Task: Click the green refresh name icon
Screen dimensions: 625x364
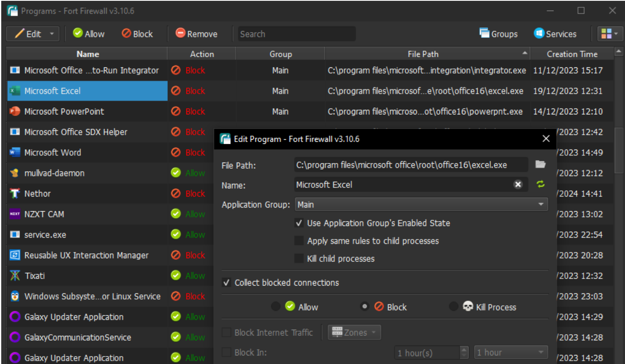Action: (540, 185)
